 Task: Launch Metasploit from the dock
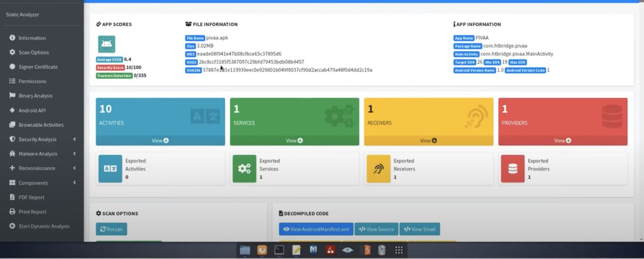313,250
